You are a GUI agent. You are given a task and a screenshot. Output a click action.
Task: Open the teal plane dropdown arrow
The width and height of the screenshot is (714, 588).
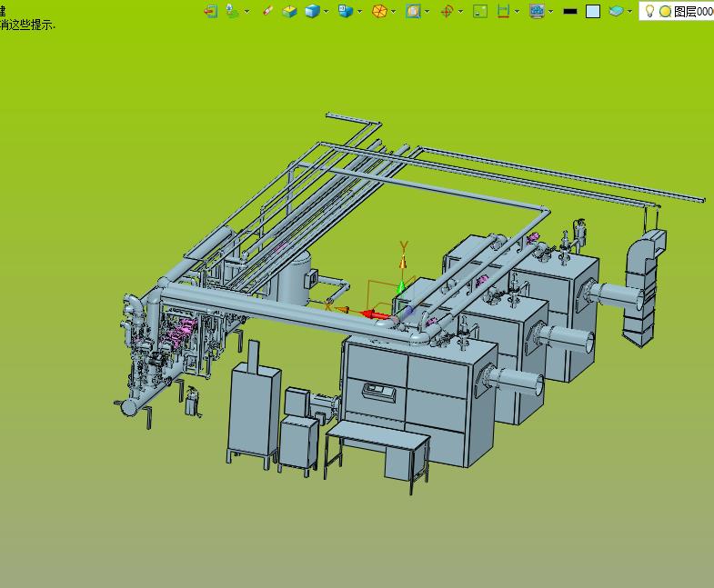[629, 12]
